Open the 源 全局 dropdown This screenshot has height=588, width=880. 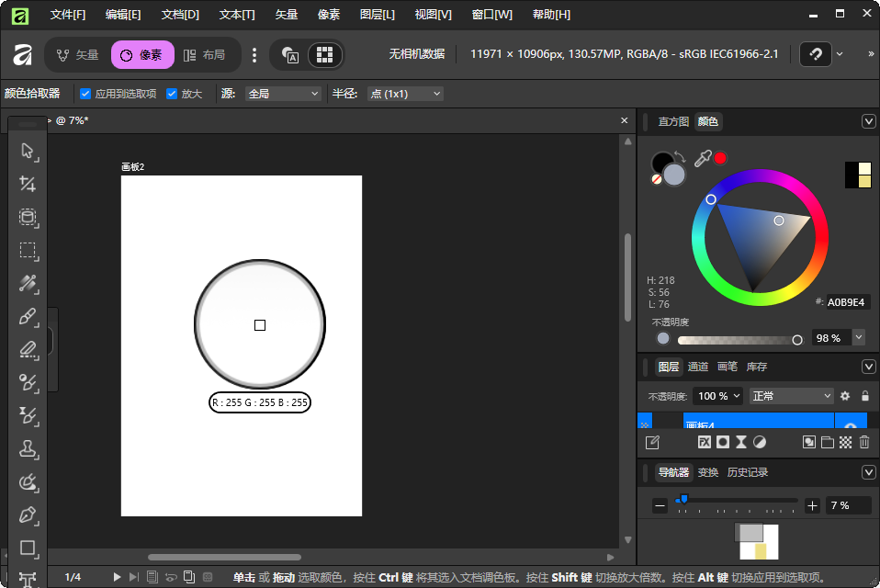click(283, 94)
